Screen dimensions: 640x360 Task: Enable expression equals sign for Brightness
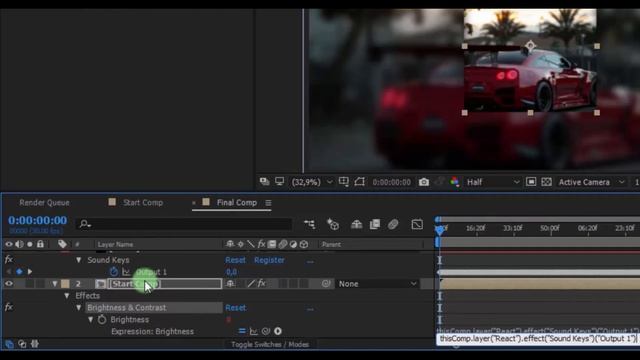tap(242, 331)
